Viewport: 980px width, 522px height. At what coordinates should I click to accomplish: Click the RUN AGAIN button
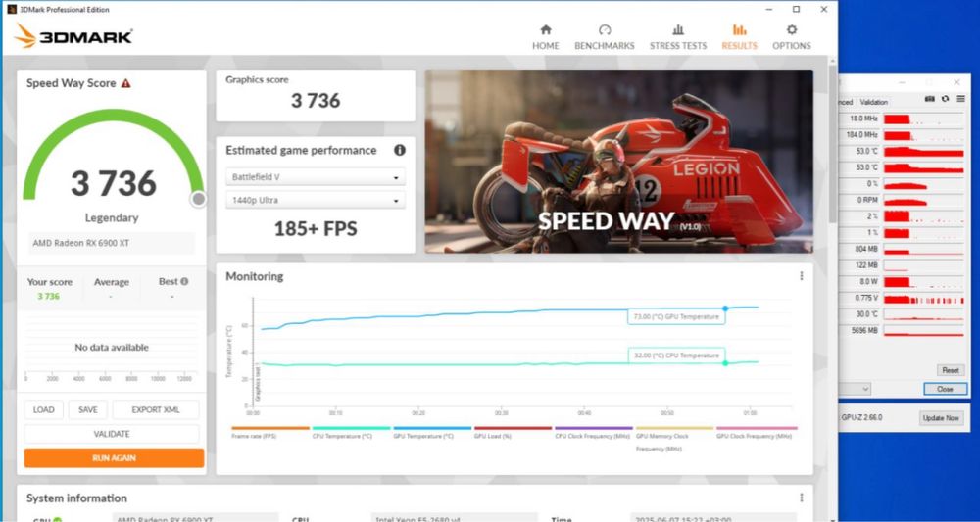click(115, 457)
